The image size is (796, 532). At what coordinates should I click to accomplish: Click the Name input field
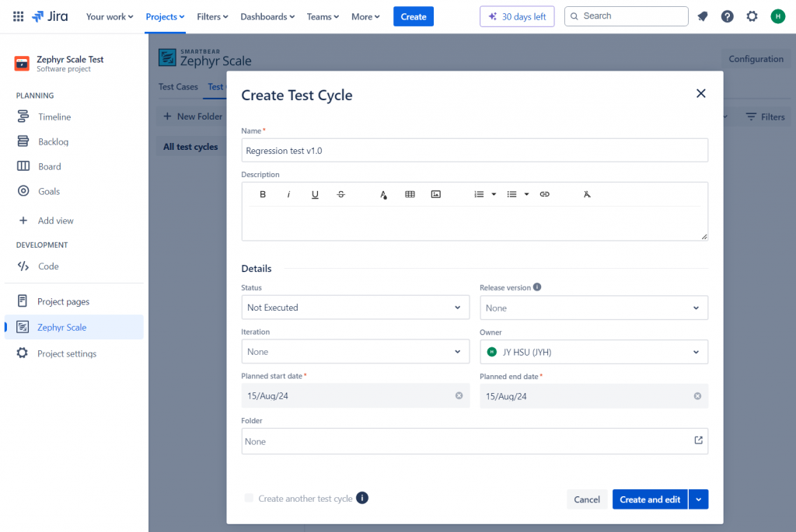point(475,151)
